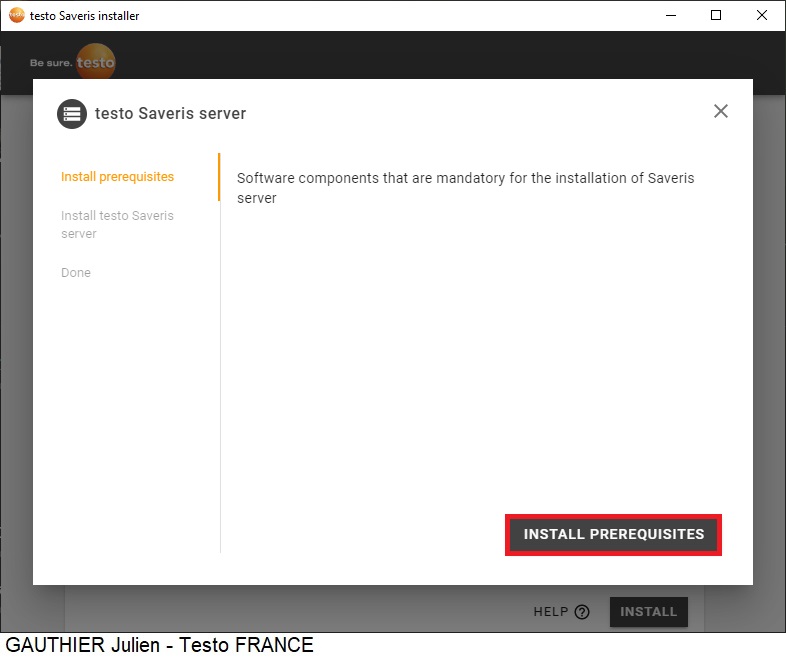This screenshot has width=786, height=664.
Task: Click the testo logo in the header
Action: pyautogui.click(x=95, y=62)
